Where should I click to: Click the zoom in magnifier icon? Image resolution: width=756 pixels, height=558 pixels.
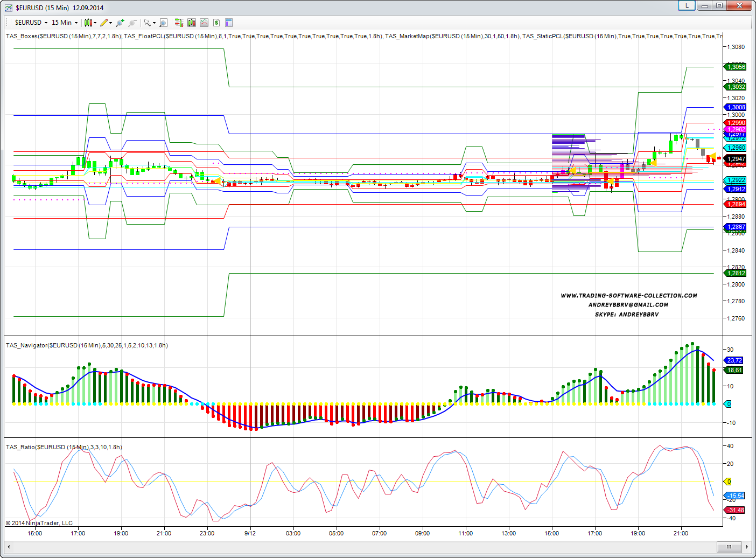[120, 23]
